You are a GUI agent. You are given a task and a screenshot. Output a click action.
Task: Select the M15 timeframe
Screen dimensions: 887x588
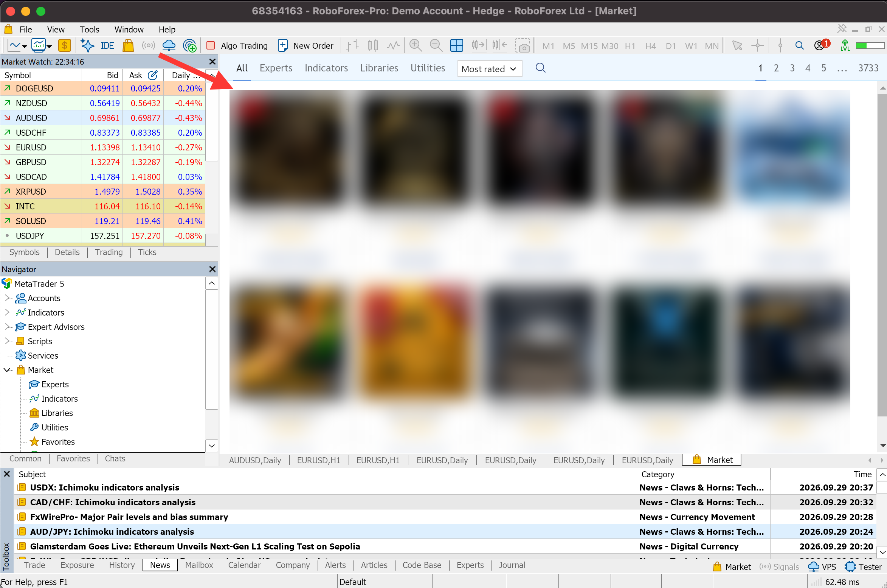point(589,46)
